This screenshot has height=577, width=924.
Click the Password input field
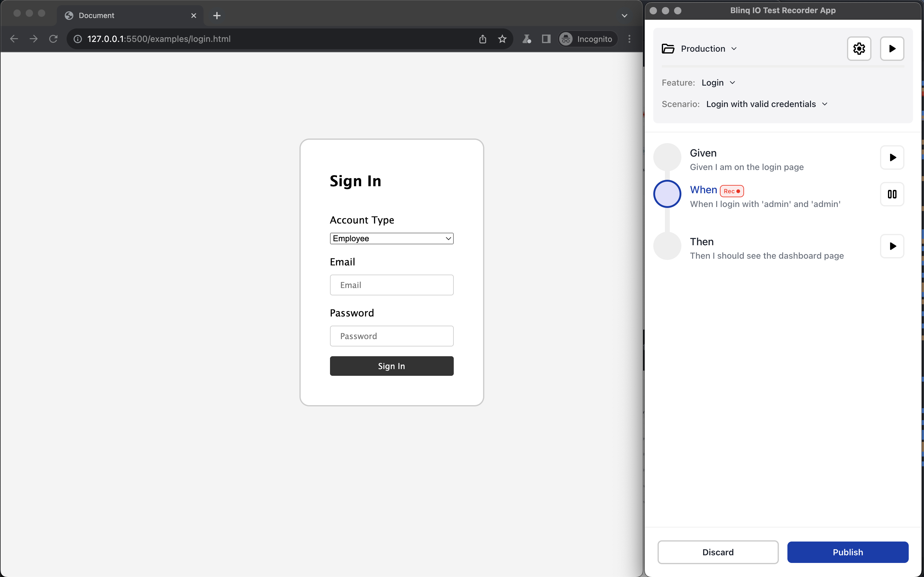392,336
